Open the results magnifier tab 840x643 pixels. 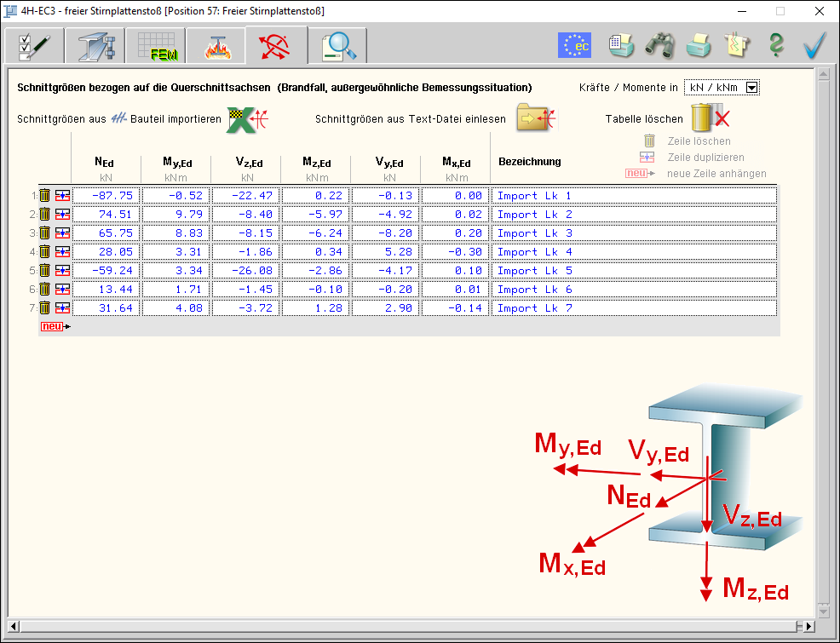(338, 46)
